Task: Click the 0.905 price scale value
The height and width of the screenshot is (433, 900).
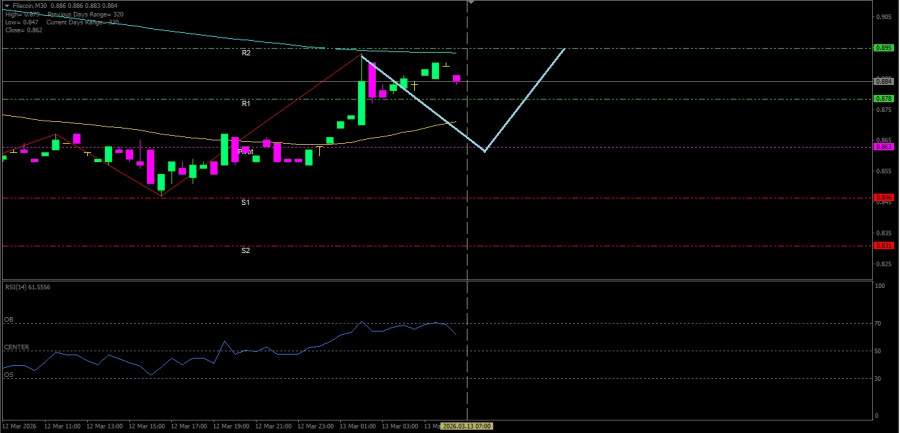Action: 882,17
